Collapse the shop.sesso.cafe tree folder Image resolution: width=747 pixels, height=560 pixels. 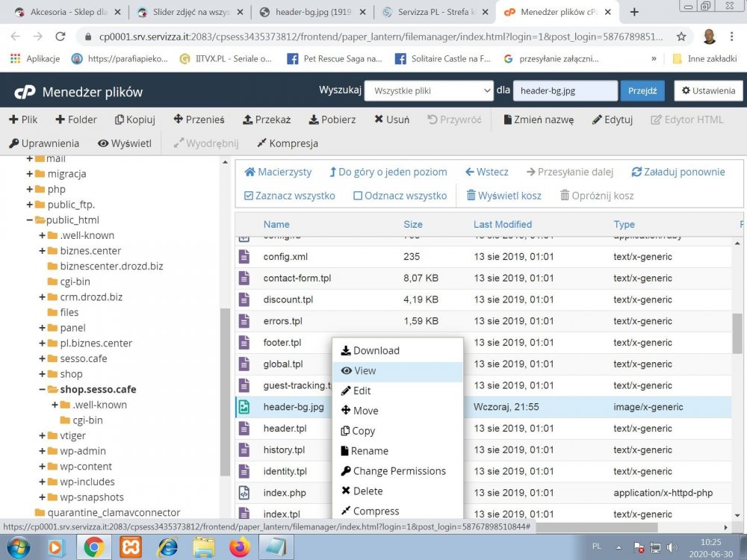pos(42,390)
